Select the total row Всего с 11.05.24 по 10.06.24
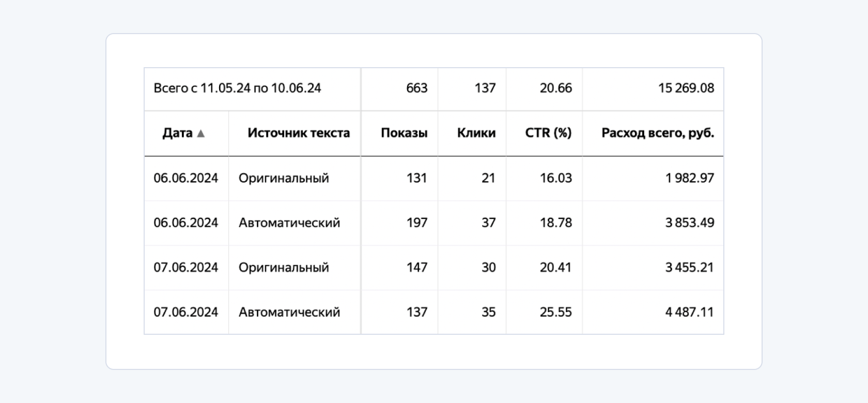The image size is (868, 403). coord(434,88)
